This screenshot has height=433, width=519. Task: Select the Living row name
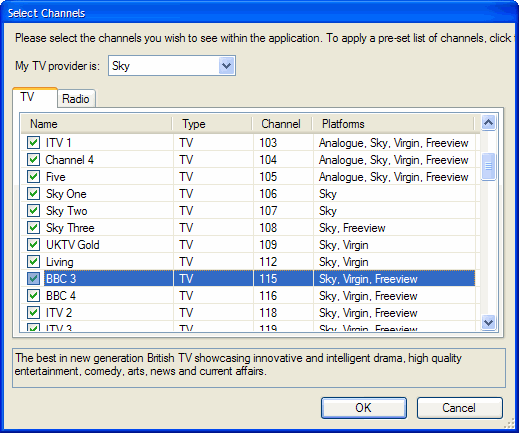[60, 262]
